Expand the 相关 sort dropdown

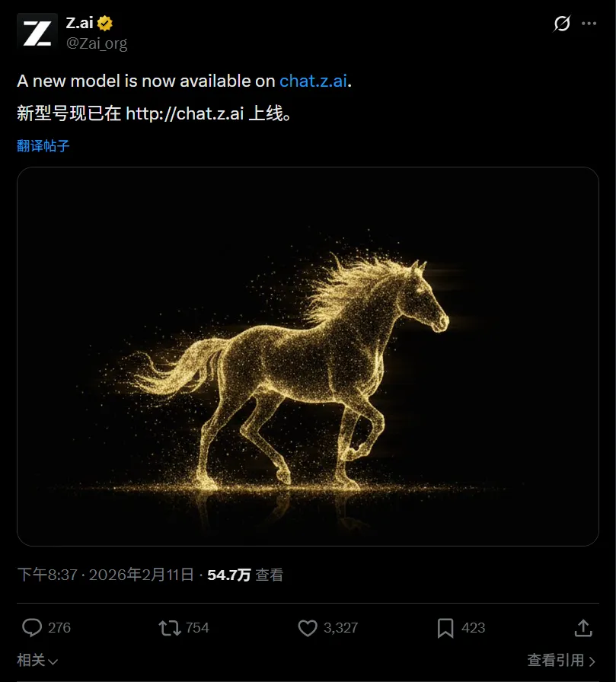tap(37, 660)
